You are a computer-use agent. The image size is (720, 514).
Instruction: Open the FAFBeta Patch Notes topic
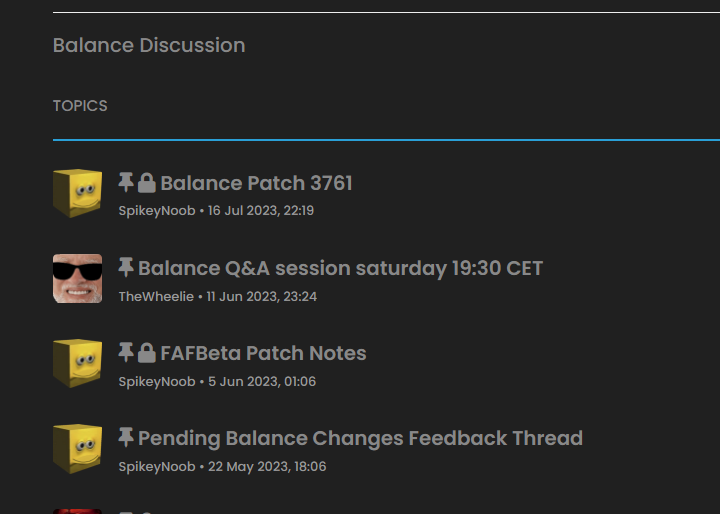264,353
